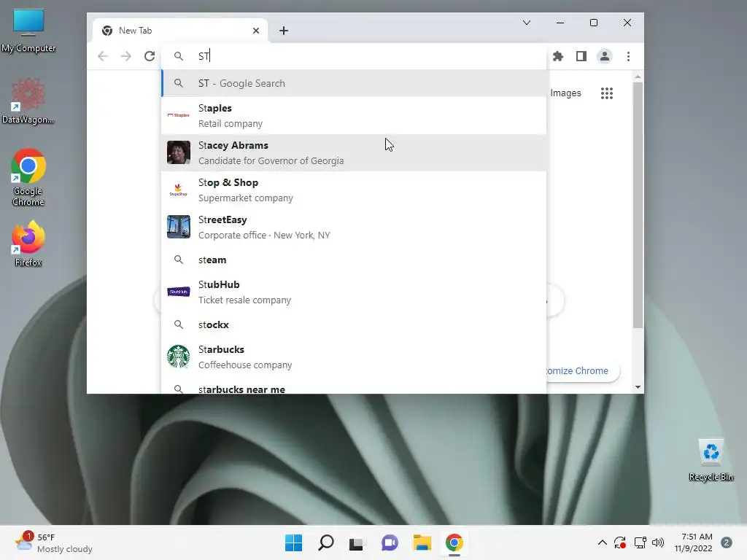Open the Chat app on taskbar
This screenshot has height=560, width=747.
390,542
